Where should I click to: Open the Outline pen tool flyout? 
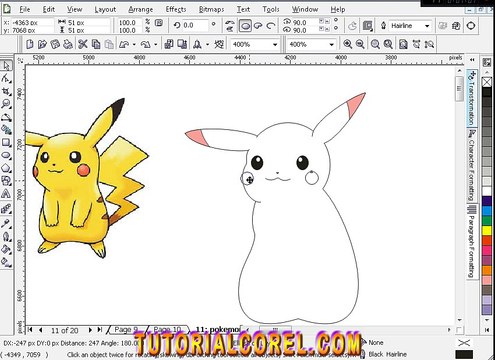(6, 236)
